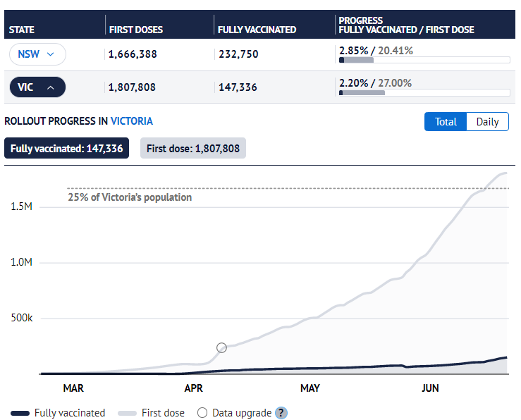The height and width of the screenshot is (420, 521).
Task: Click NSW fully vaccinated value 232,750
Action: click(x=238, y=54)
